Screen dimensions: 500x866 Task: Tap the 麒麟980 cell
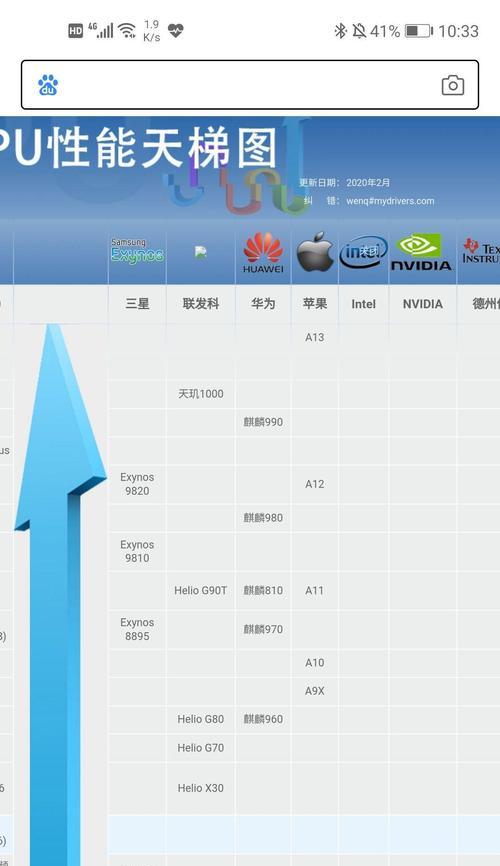pos(263,518)
